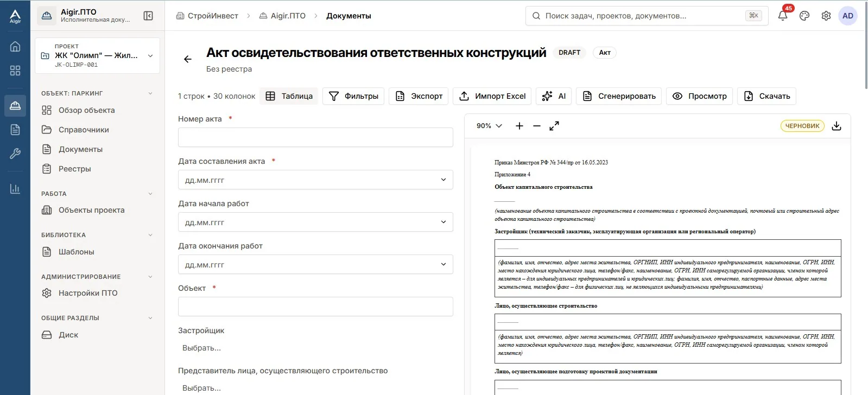Zoom out the preview with minus
Viewport: 868px width, 395px height.
point(537,126)
